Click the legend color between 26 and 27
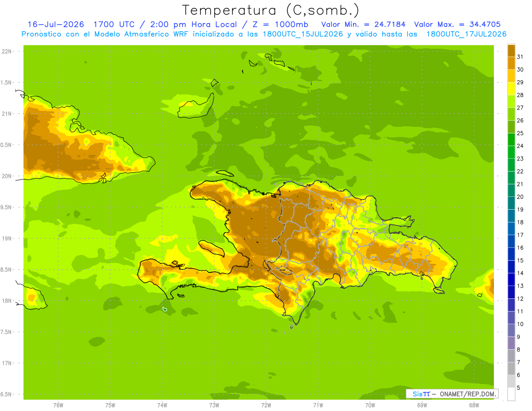This screenshot has height=411, width=532. 511,114
